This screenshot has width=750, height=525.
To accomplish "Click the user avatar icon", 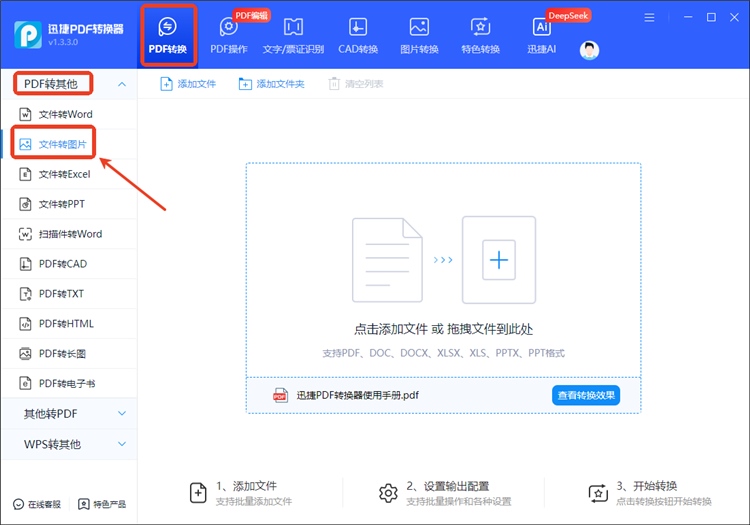I will coord(589,50).
